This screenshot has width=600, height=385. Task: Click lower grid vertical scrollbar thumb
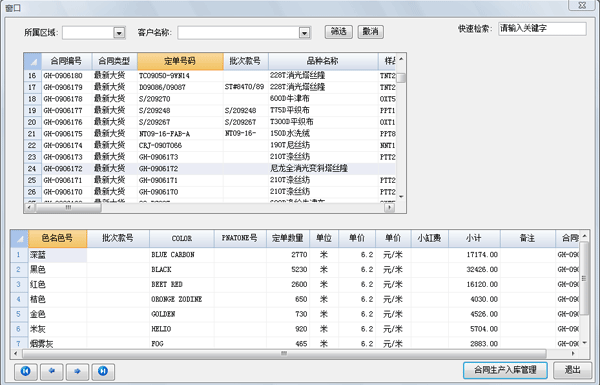coord(584,279)
